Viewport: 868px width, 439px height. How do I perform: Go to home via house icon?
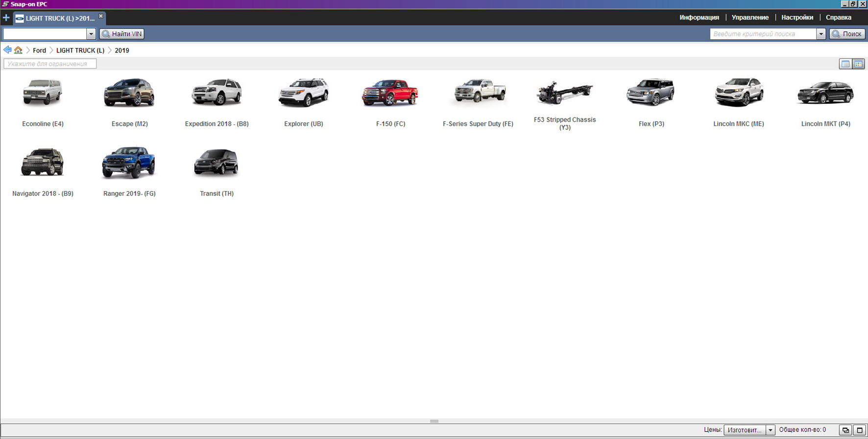tap(18, 50)
